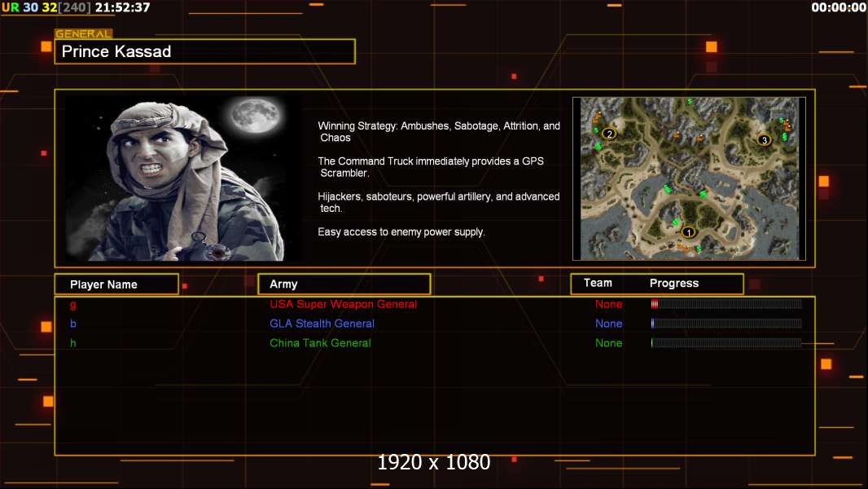Click the 'Winning Strategy' description line

point(439,132)
